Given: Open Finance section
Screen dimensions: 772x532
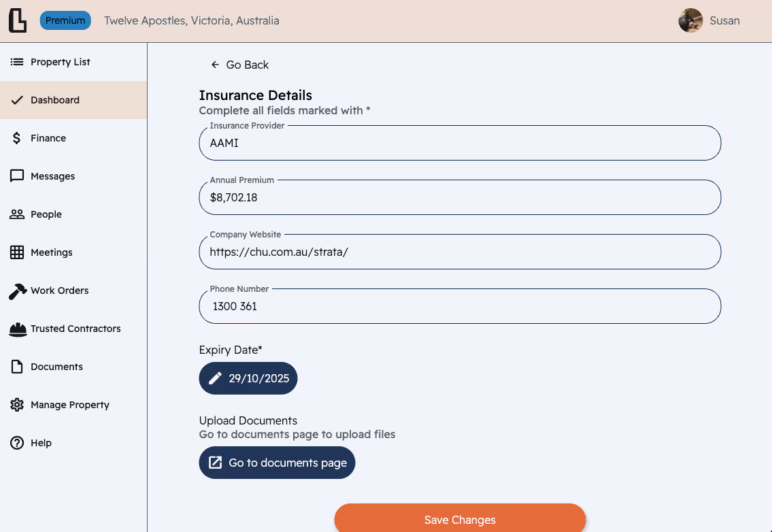Looking at the screenshot, I should click(73, 138).
